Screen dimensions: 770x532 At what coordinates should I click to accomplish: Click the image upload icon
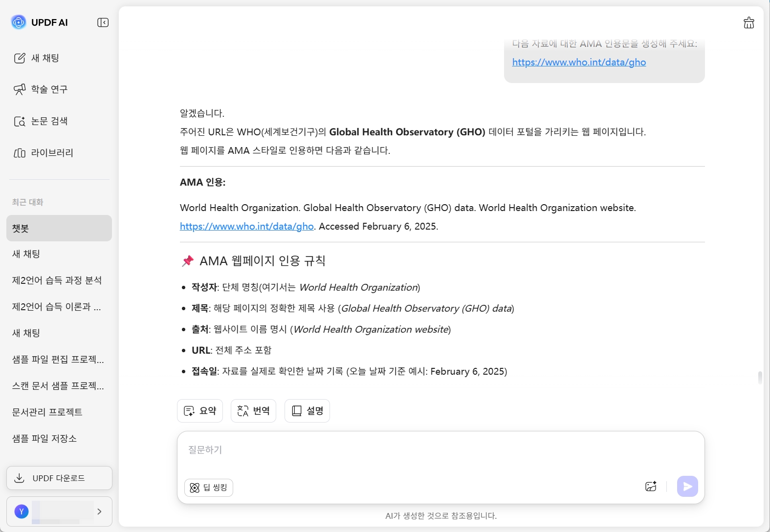tap(651, 487)
